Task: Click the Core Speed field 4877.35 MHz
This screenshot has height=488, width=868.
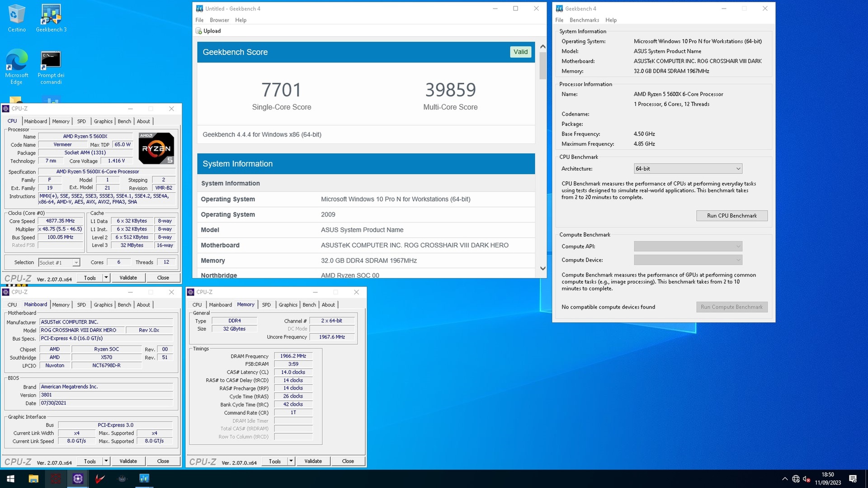Action: (61, 221)
